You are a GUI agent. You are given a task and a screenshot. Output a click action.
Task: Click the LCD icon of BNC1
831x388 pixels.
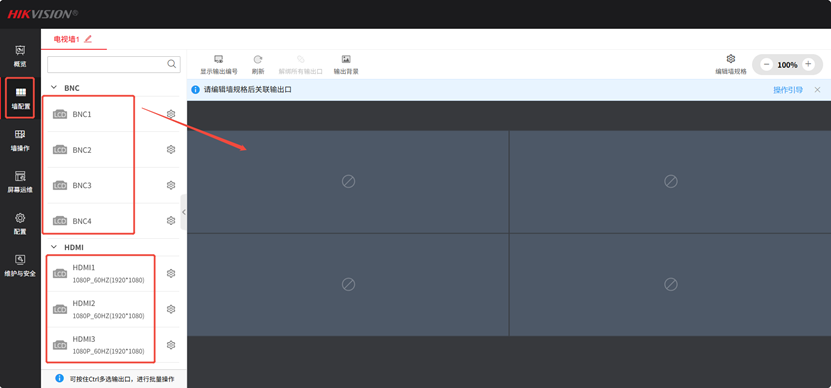(x=60, y=114)
